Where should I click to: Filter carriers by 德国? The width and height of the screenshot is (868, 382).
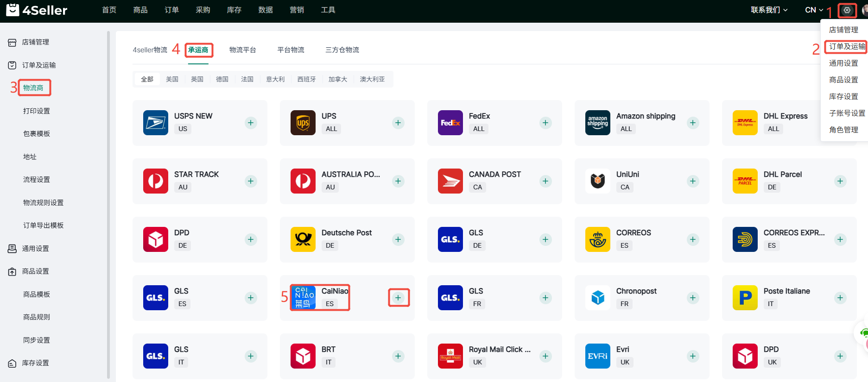(x=222, y=79)
